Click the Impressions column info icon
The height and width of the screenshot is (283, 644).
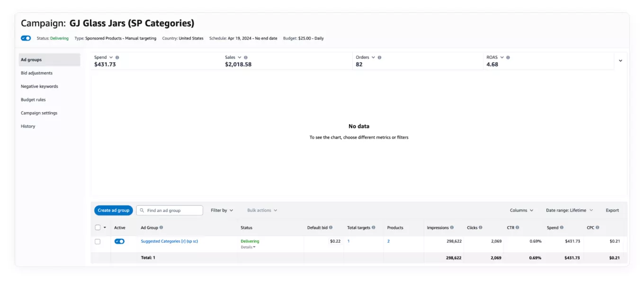point(452,228)
